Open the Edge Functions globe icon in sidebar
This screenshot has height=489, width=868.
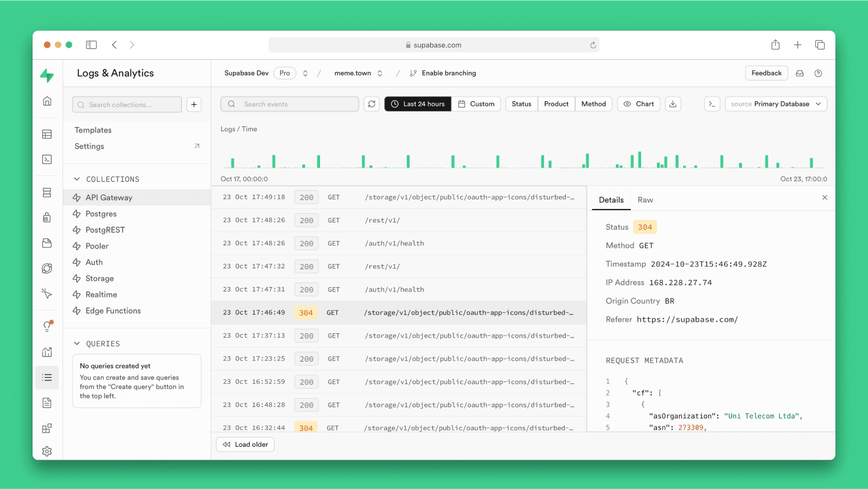[47, 269]
